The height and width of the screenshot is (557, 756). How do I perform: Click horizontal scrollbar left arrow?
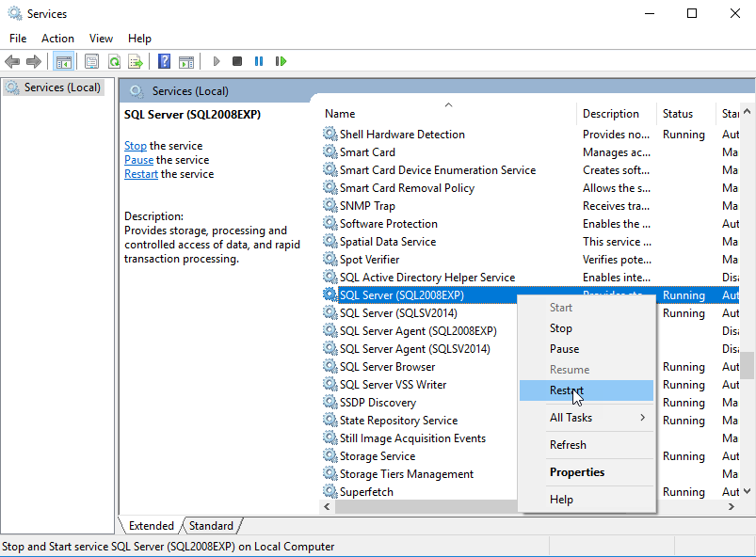click(327, 506)
